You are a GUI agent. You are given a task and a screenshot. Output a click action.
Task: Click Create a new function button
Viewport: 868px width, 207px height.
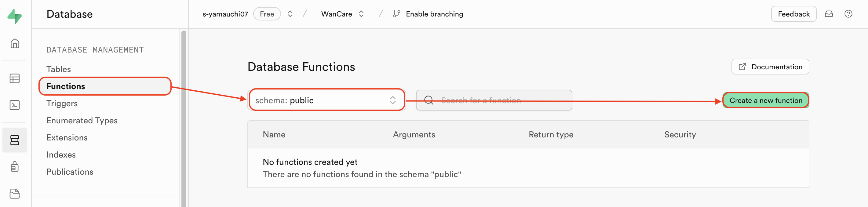pyautogui.click(x=766, y=100)
